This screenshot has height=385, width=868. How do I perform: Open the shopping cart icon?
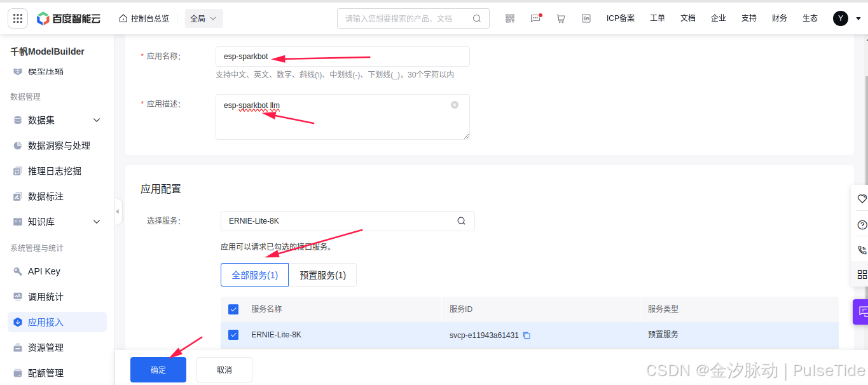[561, 18]
